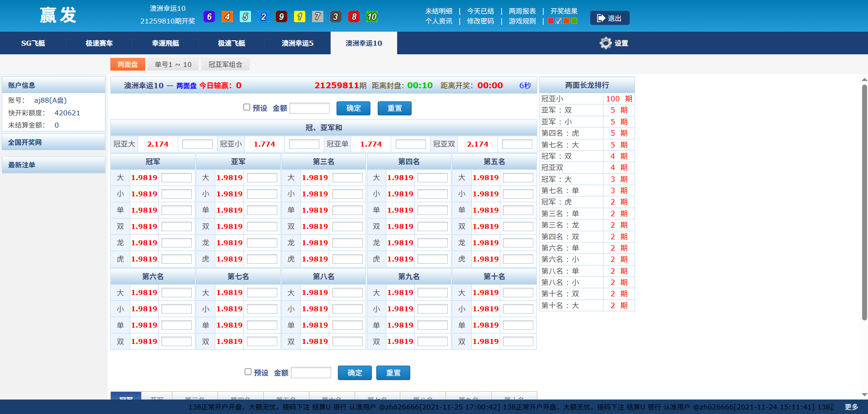Show more announcements with 更多

coord(851,407)
